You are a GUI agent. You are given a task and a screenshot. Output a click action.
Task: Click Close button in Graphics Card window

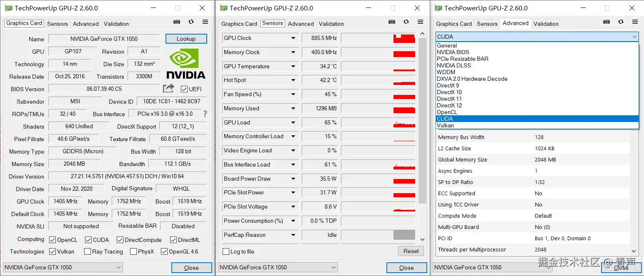click(x=191, y=268)
